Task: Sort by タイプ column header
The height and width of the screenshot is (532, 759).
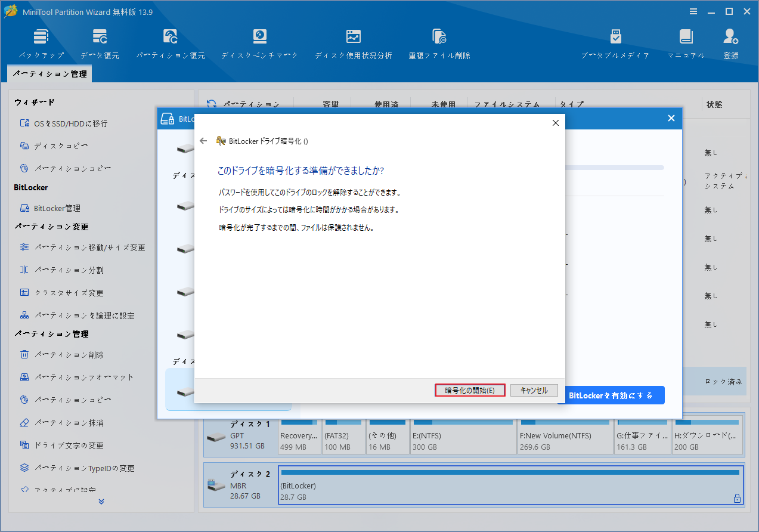Action: pos(572,104)
